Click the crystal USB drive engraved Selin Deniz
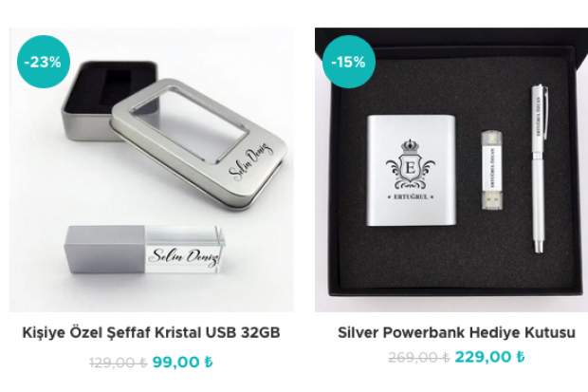588x392 pixels. [x=145, y=250]
